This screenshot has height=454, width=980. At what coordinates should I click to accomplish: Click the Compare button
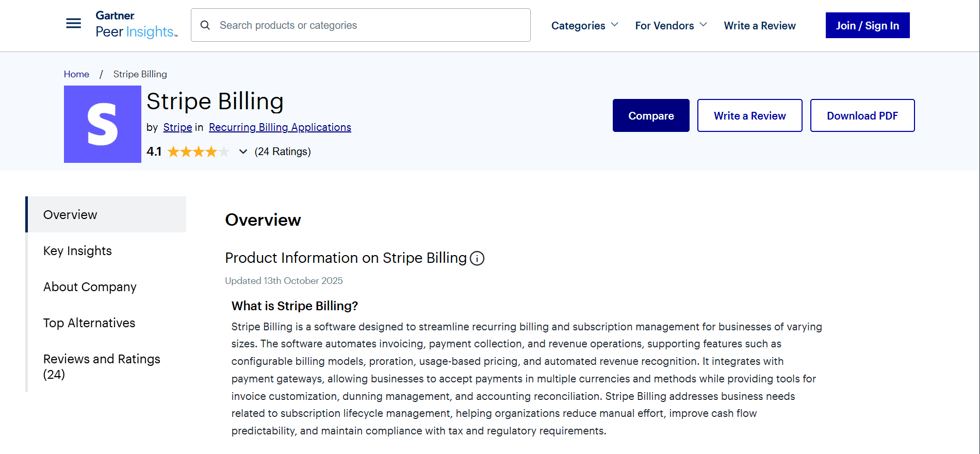(651, 115)
